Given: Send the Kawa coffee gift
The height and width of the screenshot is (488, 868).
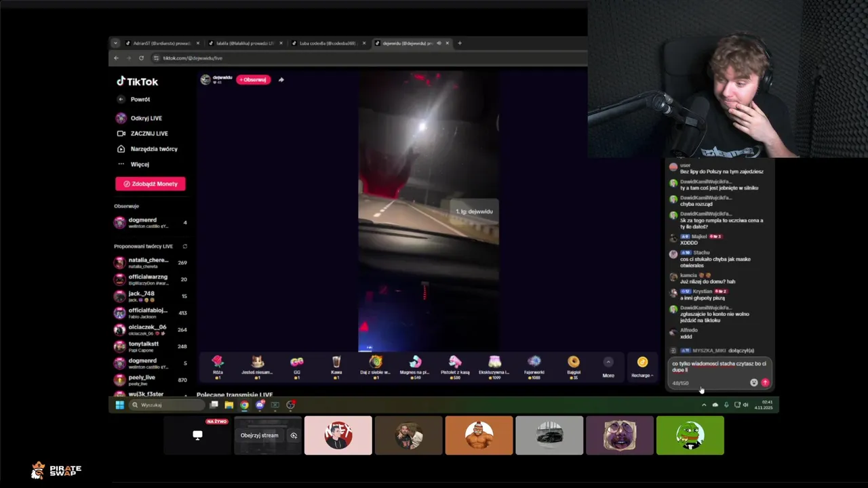Looking at the screenshot, I should click(336, 366).
